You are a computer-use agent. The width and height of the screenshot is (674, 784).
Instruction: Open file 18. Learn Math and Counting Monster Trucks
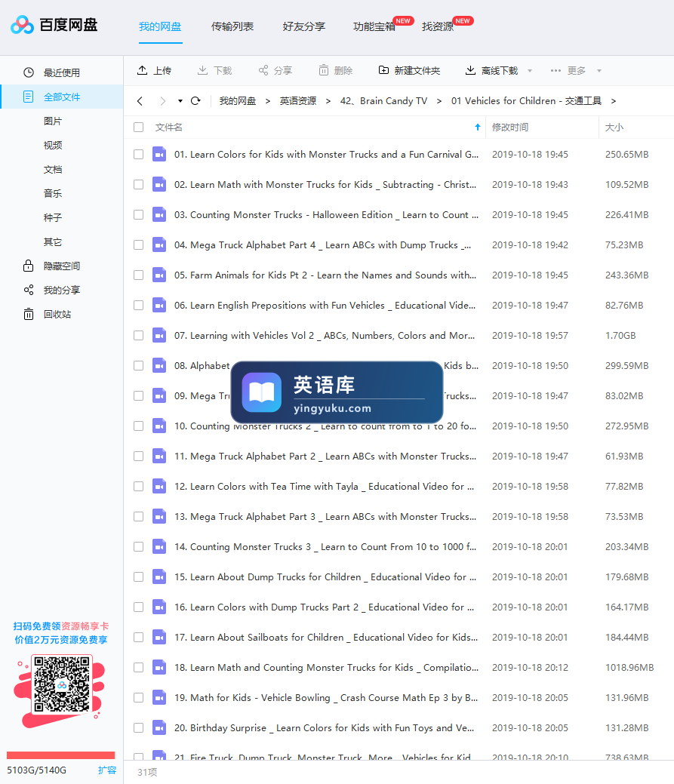click(327, 668)
